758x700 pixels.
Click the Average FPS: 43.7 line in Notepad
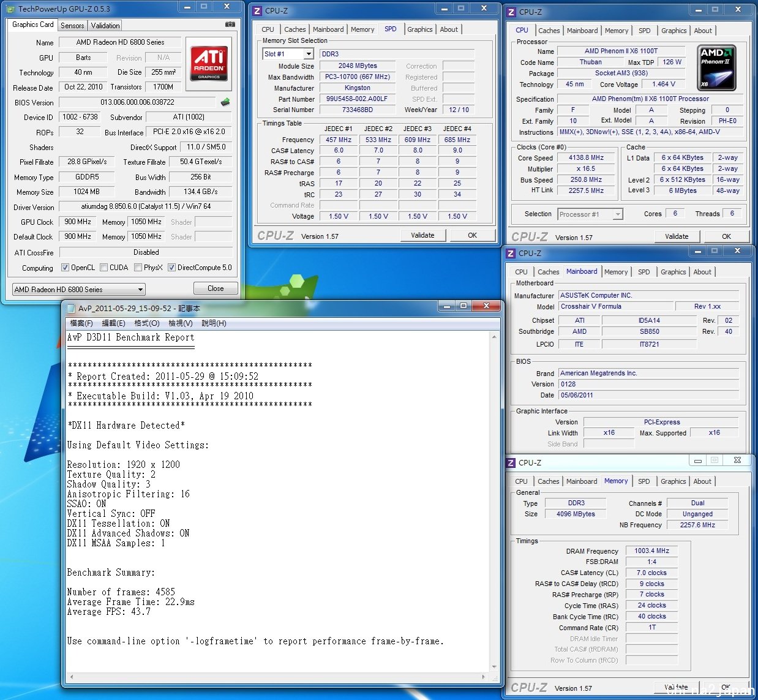[x=109, y=612]
